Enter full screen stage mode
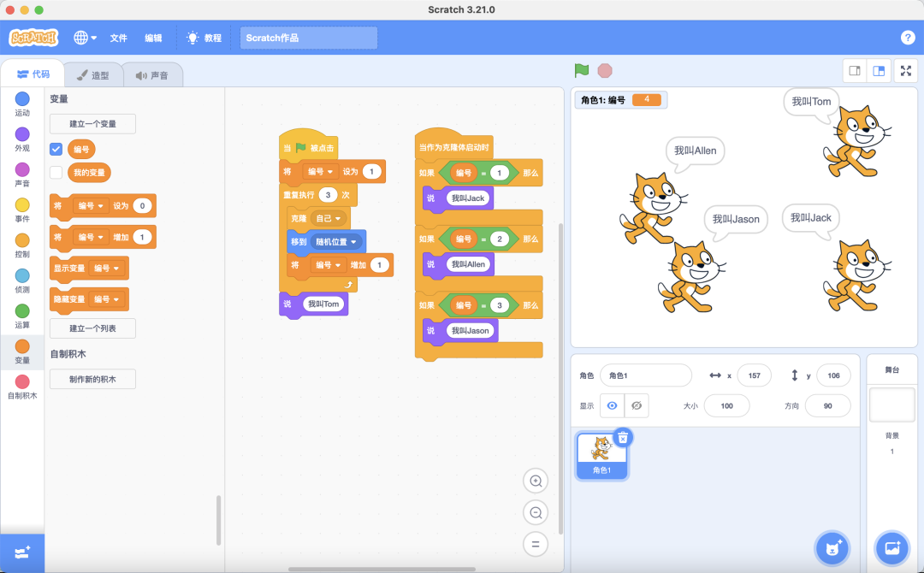The image size is (924, 573). pos(906,71)
